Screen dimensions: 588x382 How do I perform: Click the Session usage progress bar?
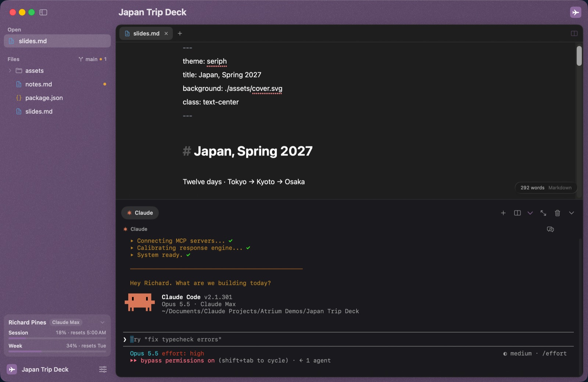coord(57,338)
